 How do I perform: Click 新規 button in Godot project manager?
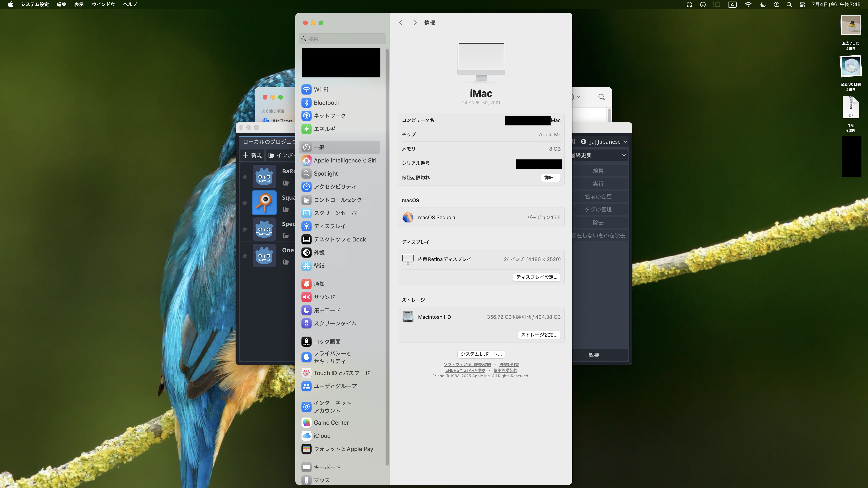(x=252, y=155)
